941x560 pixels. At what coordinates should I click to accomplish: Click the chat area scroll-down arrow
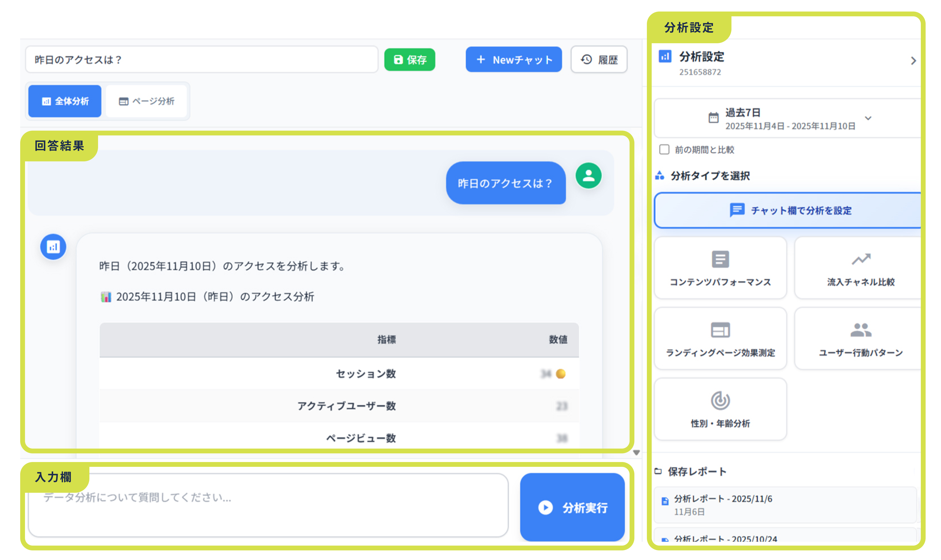[636, 452]
